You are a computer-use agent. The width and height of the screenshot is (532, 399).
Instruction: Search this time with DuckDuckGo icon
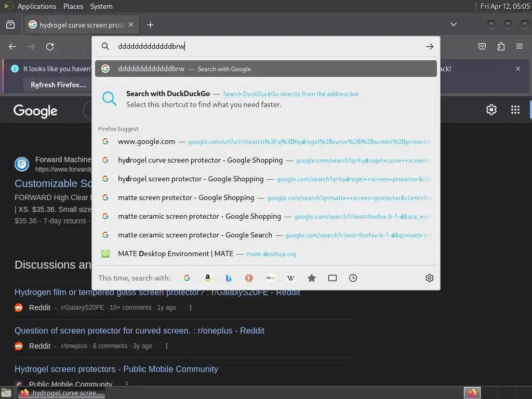(x=249, y=278)
